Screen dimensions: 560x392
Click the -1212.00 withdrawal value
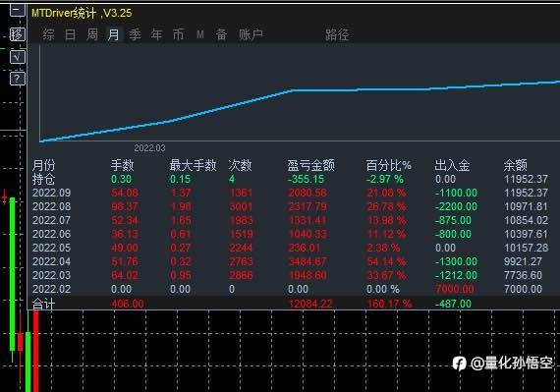[x=456, y=275]
